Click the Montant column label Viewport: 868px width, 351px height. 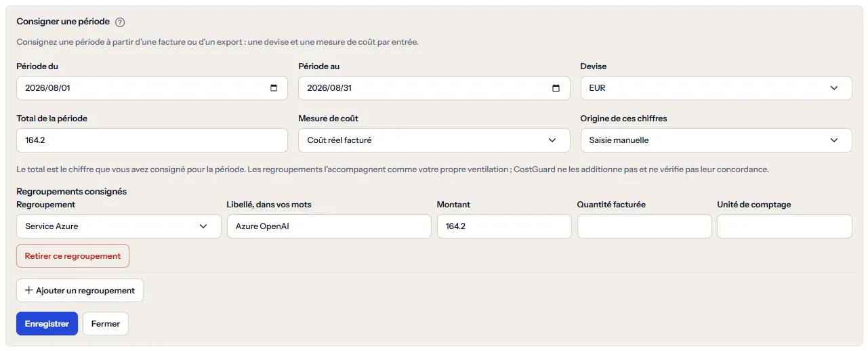[454, 205]
